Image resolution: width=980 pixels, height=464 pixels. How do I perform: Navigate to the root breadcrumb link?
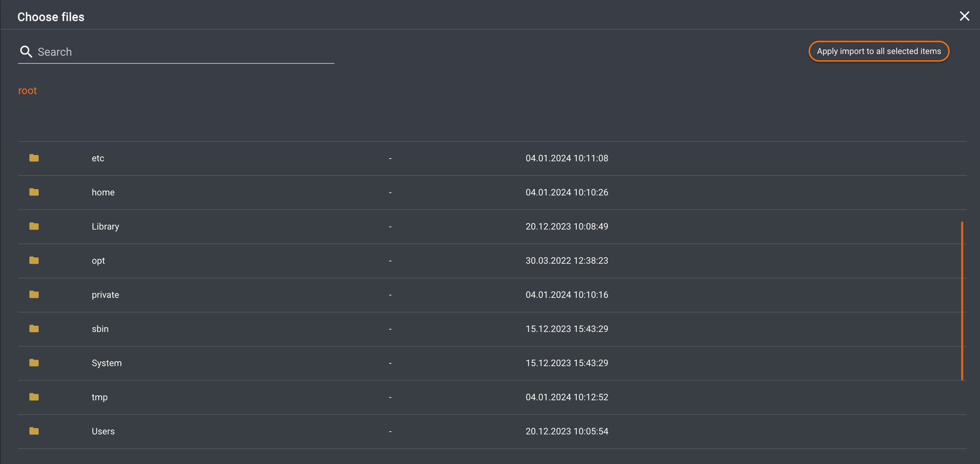click(x=27, y=91)
